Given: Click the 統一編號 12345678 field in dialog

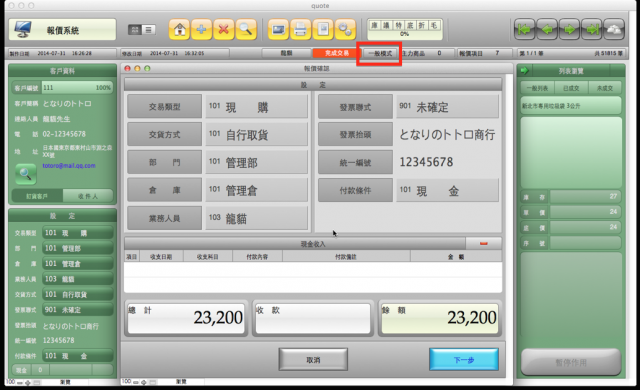Looking at the screenshot, I should click(447, 162).
